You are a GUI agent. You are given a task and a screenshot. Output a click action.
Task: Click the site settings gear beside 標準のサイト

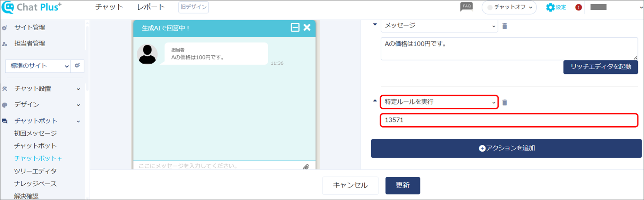pyautogui.click(x=77, y=65)
